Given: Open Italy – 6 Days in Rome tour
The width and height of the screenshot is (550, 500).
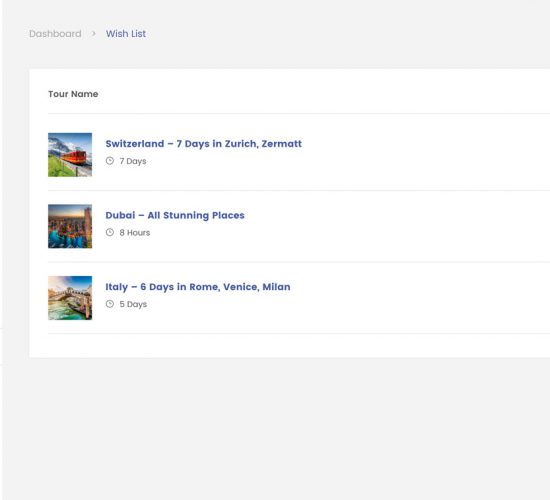Looking at the screenshot, I should (x=198, y=287).
